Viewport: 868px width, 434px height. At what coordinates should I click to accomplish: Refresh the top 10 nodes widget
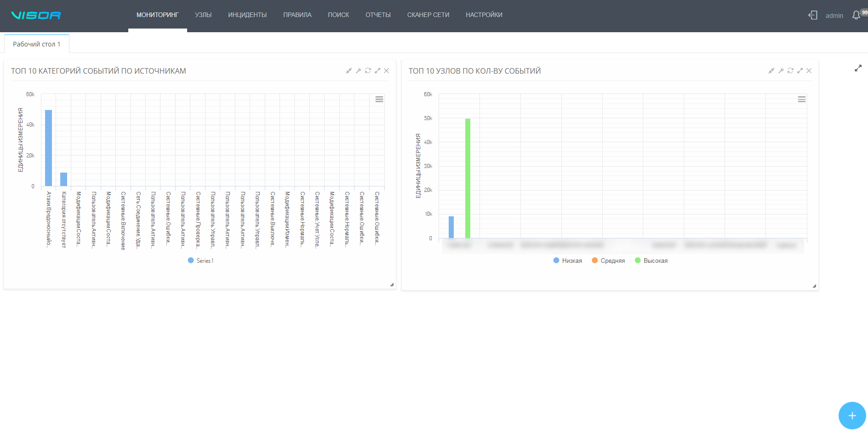click(x=790, y=70)
